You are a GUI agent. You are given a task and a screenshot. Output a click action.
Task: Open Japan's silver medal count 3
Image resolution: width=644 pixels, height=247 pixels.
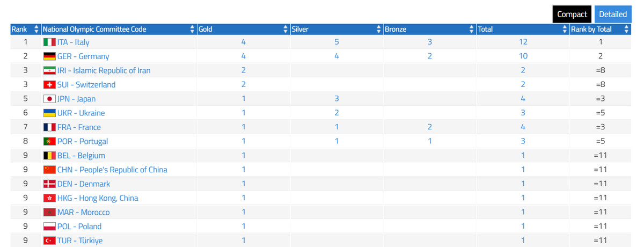point(336,99)
